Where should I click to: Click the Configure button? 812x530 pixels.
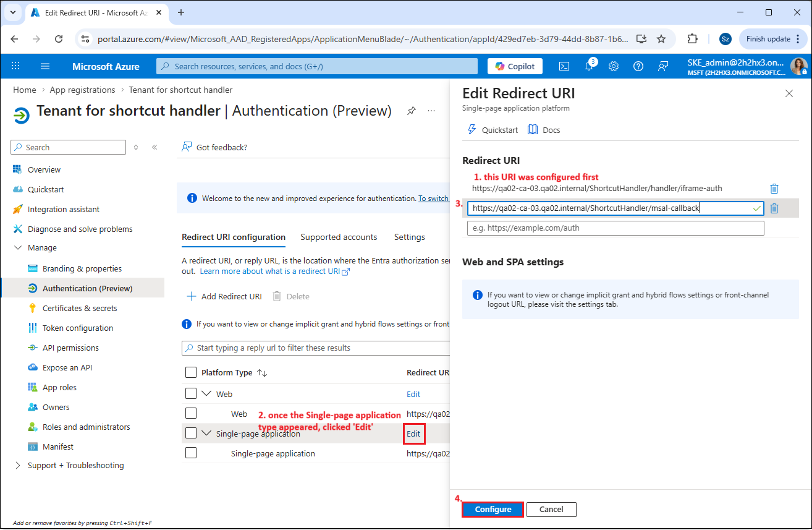tap(493, 509)
